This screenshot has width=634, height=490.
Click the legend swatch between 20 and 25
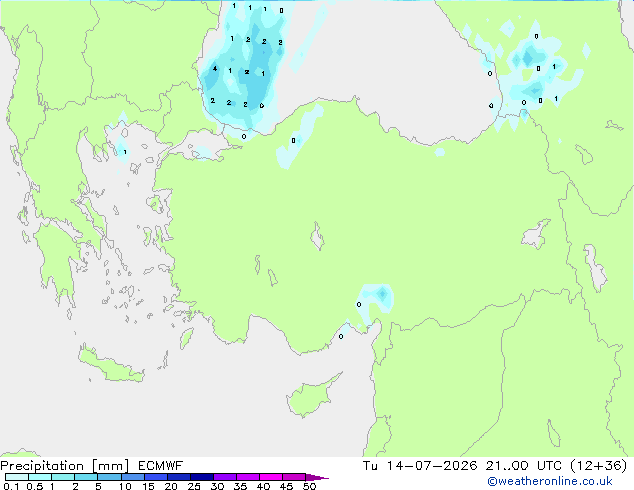[x=178, y=477]
